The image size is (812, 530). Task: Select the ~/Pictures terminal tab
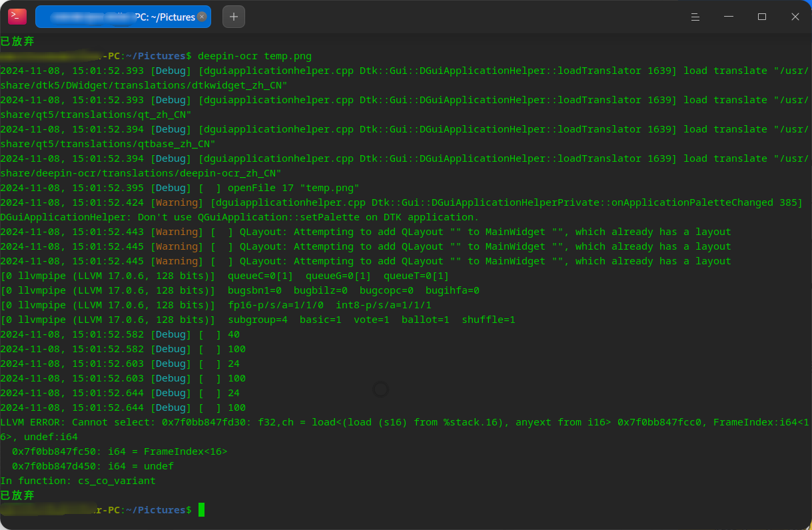(123, 17)
